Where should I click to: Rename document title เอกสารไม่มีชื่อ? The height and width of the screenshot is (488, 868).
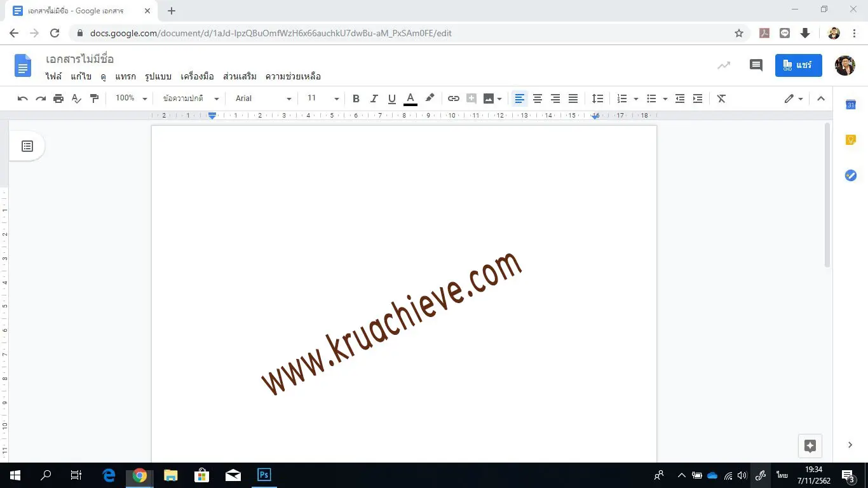point(79,59)
